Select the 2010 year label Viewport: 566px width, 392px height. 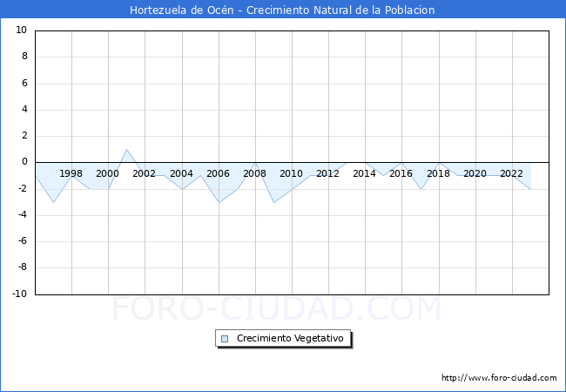click(x=292, y=173)
